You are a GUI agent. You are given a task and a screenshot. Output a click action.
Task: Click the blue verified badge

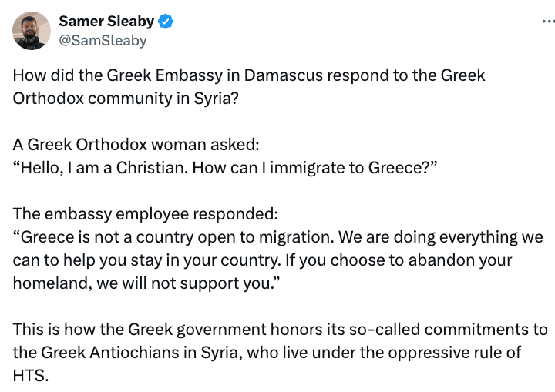(x=166, y=22)
